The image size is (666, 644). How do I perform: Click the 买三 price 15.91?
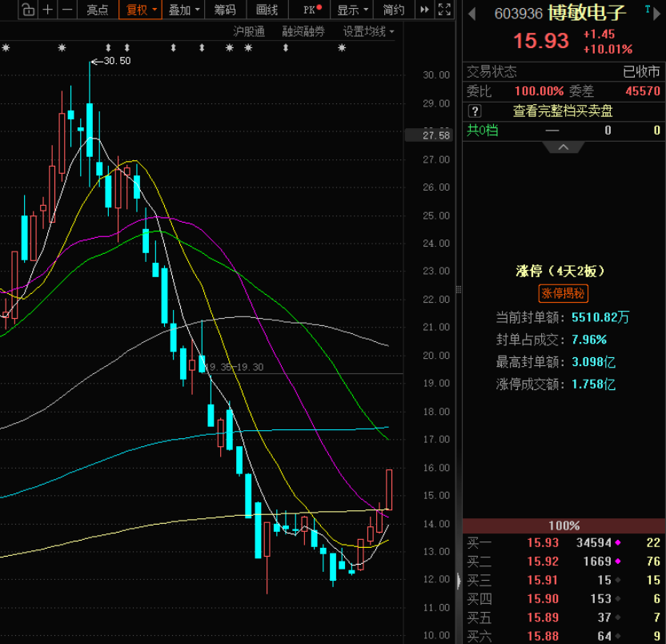[543, 580]
